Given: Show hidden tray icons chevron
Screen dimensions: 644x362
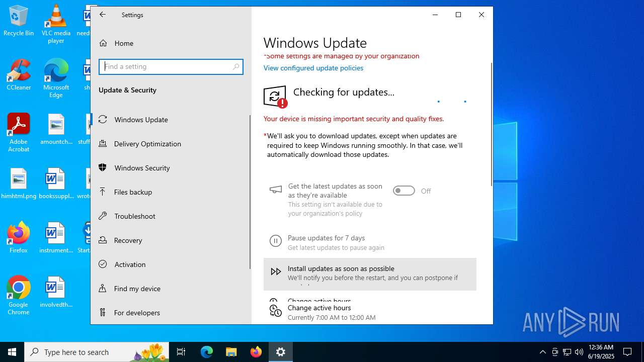Looking at the screenshot, I should 542,352.
